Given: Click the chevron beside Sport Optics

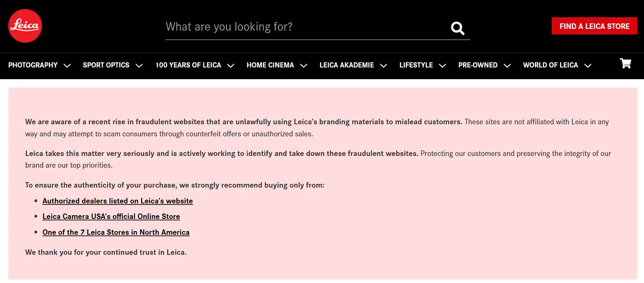Looking at the screenshot, I should pyautogui.click(x=139, y=65).
